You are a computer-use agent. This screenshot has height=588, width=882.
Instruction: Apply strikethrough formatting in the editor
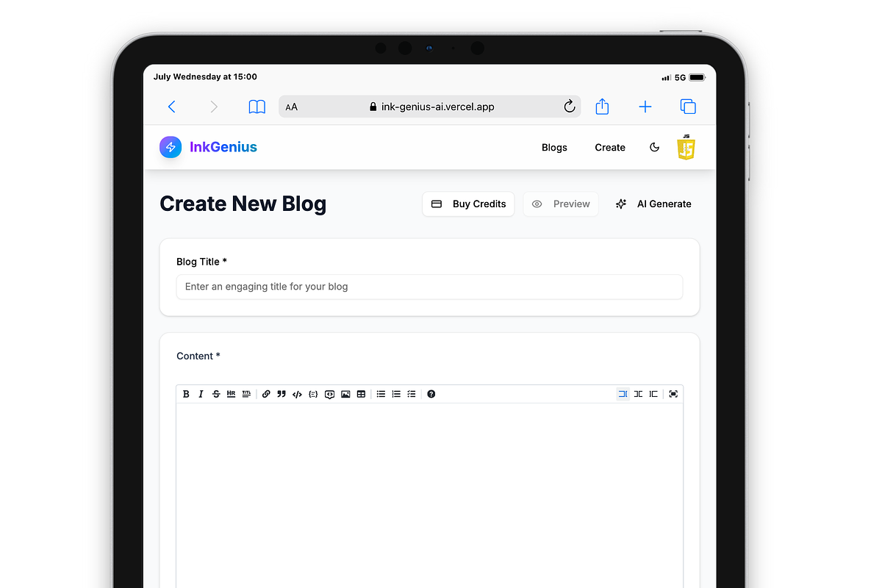coord(216,394)
